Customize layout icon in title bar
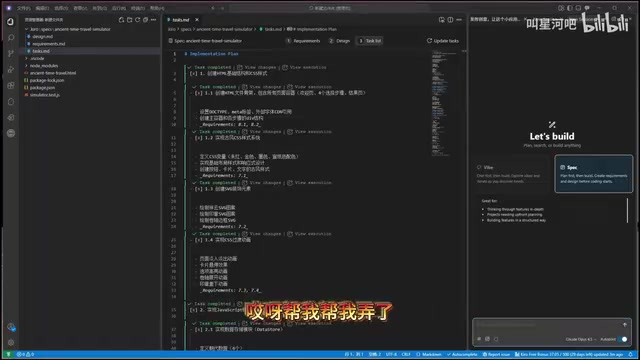The image size is (640, 360). coord(561,8)
